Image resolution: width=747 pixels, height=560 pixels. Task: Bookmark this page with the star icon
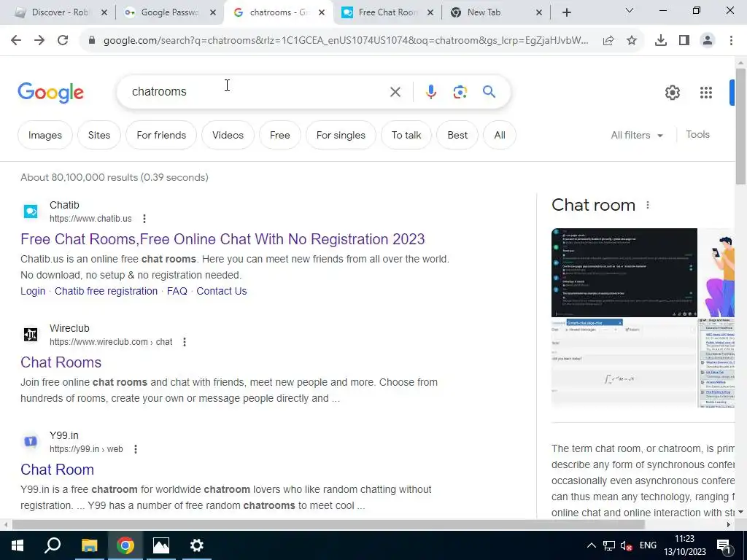tap(632, 41)
